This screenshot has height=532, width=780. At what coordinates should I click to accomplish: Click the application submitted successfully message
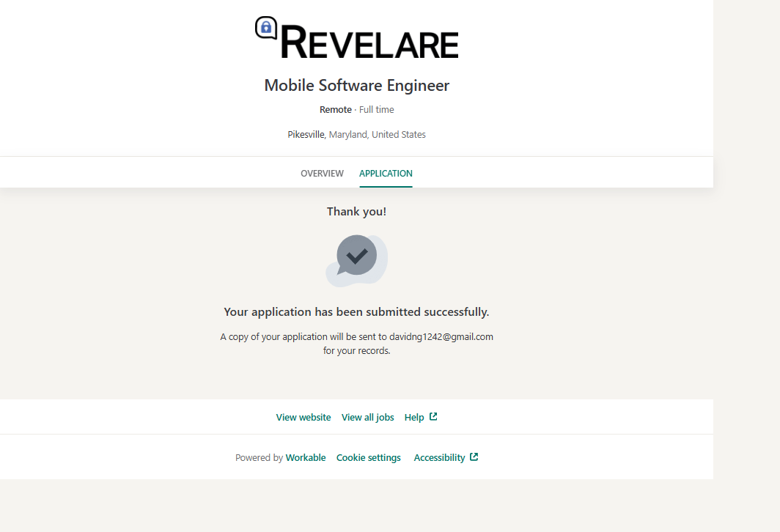[356, 312]
